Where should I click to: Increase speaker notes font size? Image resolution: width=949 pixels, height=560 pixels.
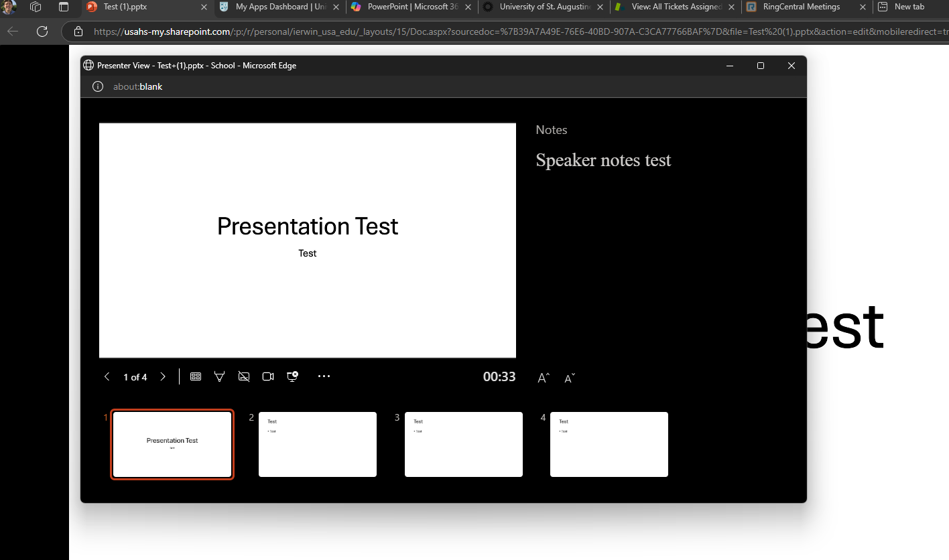[544, 378]
